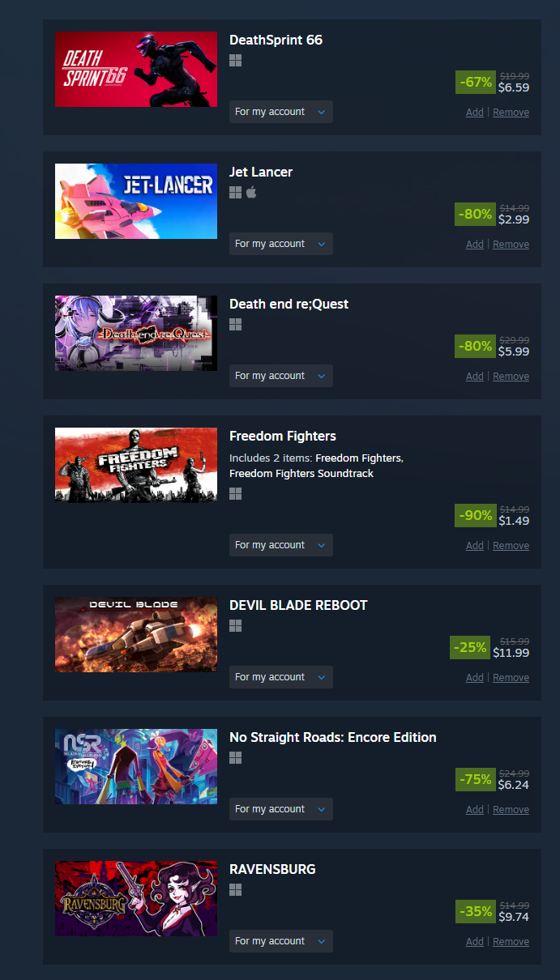Click Add link for Death end re;Quest

[475, 377]
